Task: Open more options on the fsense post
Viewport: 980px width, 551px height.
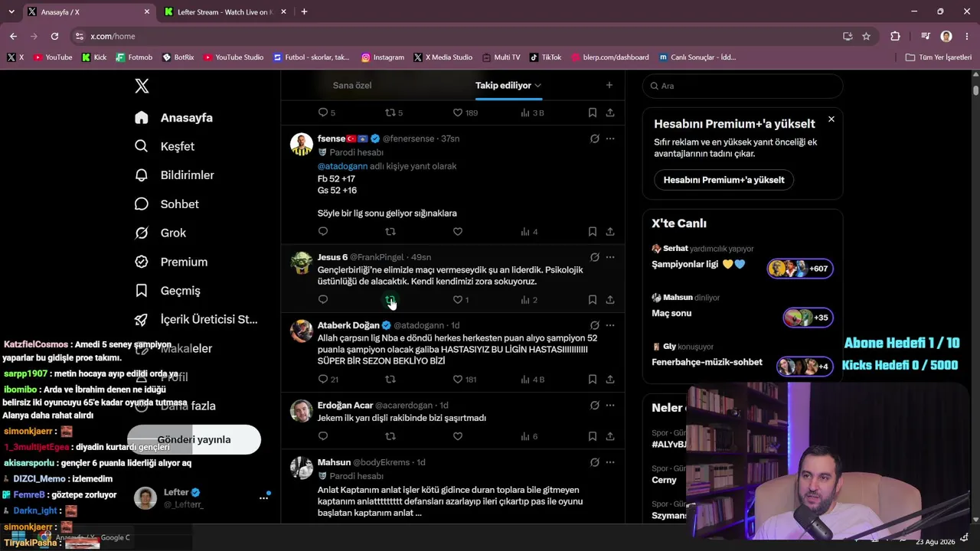Action: click(610, 139)
